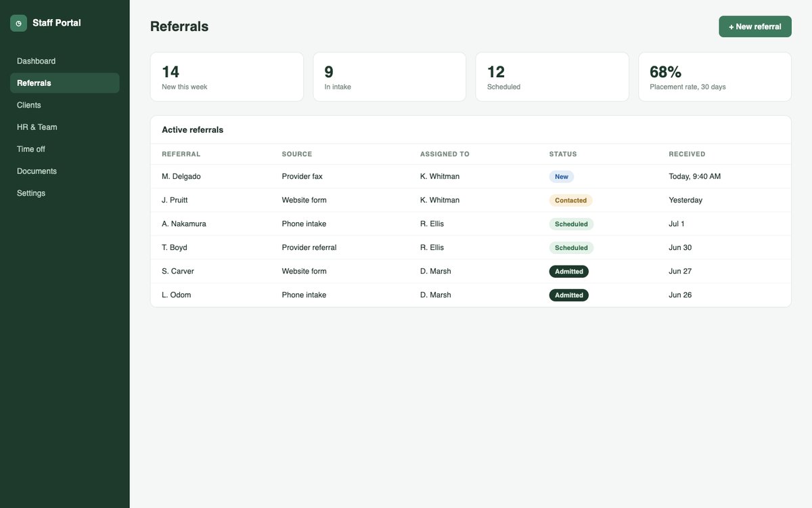The width and height of the screenshot is (812, 508).
Task: Click Phone intake in A. Nakamura row
Action: pos(304,224)
